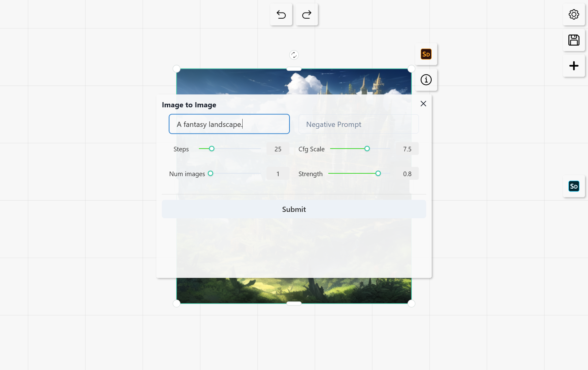Viewport: 588px width, 370px height.
Task: Click the info (i) icon button
Action: 426,80
